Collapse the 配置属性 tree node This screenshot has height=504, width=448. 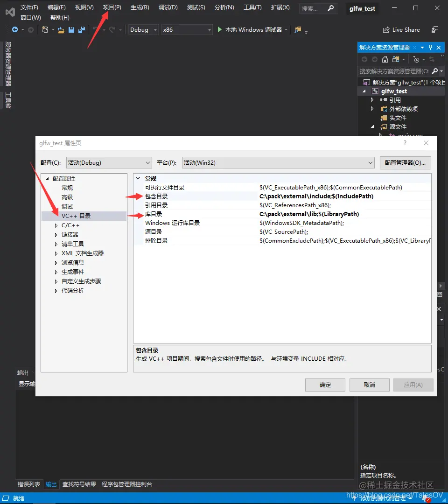(x=47, y=179)
